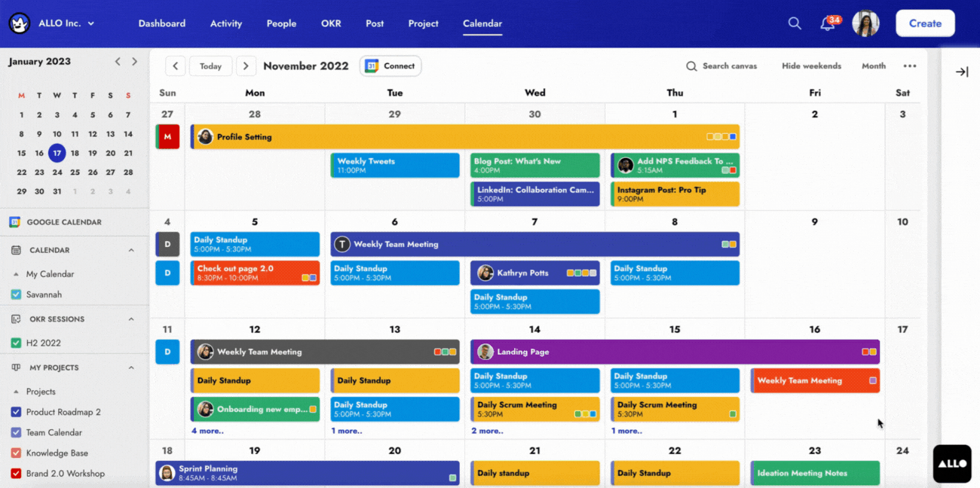This screenshot has height=488, width=980.
Task: Open the three-dot more options menu
Action: coord(910,66)
